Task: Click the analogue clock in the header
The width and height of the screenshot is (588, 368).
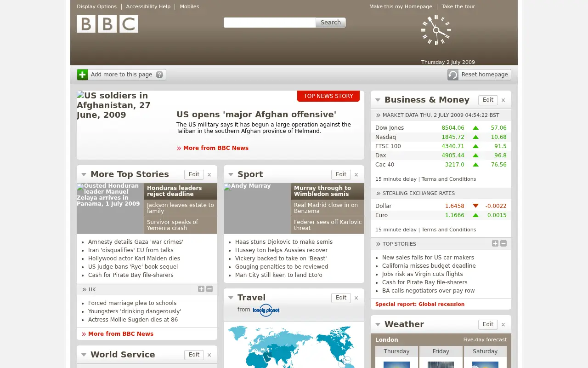Action: (436, 30)
